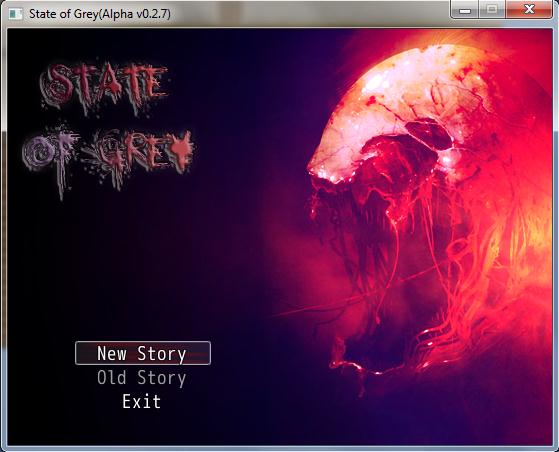Click the glowing tendrils beside the creature
Viewport: 559px width, 452px height.
coord(499,267)
